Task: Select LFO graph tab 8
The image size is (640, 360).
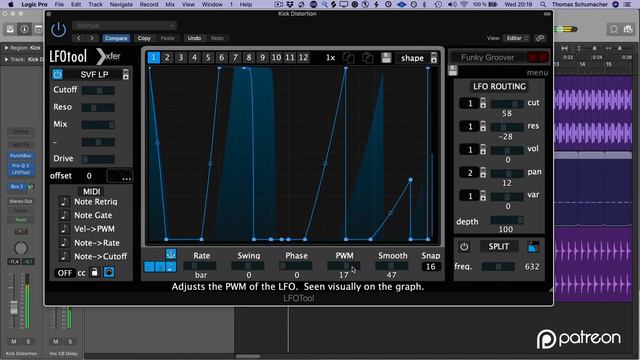Action: coord(249,58)
